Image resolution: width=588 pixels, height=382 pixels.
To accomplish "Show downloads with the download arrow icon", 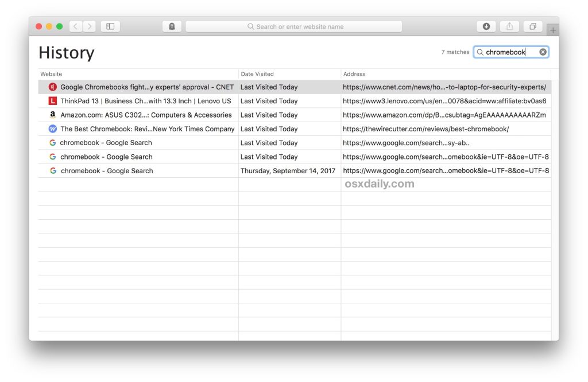I will [486, 26].
